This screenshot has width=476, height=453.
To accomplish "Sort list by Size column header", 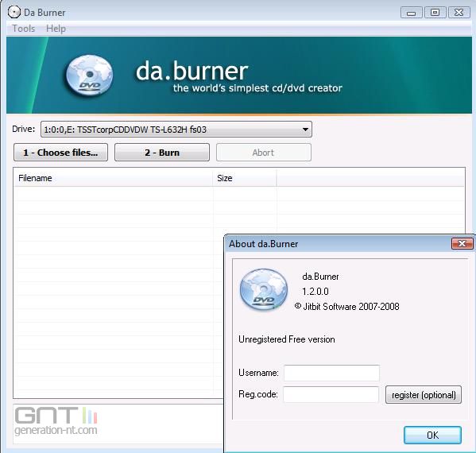I will click(245, 178).
